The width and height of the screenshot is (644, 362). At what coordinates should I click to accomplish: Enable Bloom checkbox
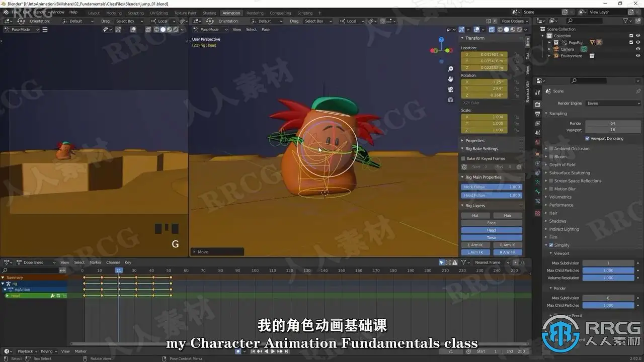551,157
